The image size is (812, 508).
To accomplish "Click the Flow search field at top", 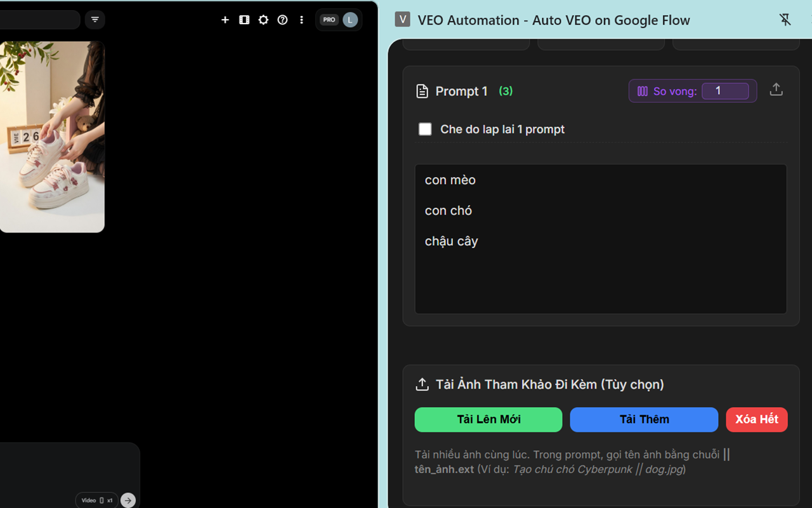I will coord(40,20).
